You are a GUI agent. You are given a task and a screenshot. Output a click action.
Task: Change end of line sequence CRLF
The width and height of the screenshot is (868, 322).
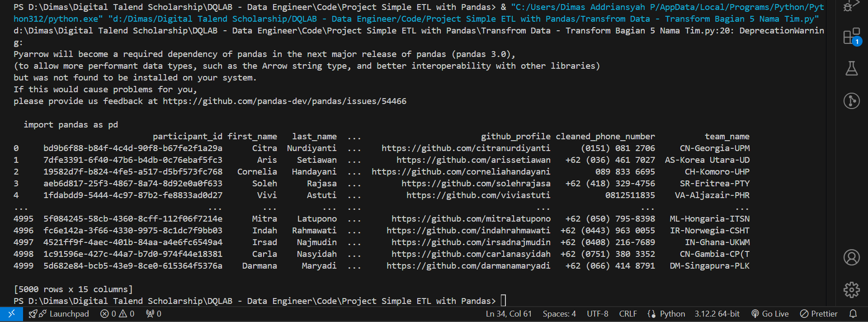point(627,314)
